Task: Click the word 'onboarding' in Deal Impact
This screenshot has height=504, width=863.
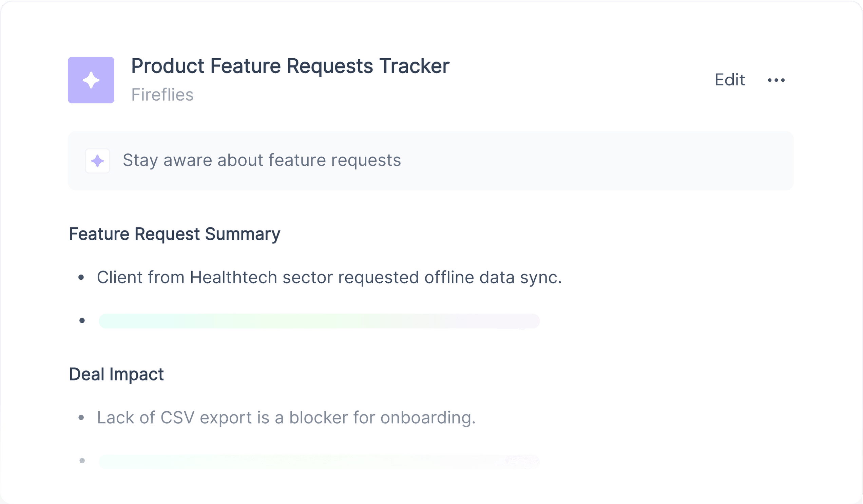Action: 428,418
